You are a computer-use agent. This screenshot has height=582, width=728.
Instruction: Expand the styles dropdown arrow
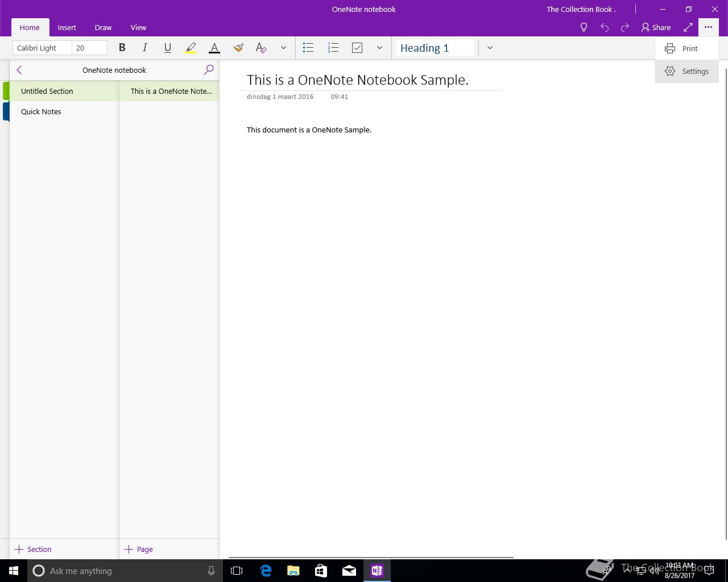point(490,48)
